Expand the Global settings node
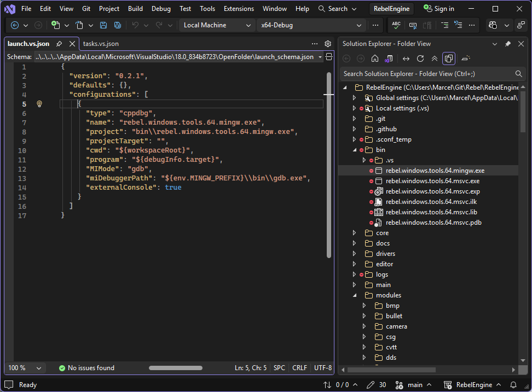The height and width of the screenshot is (392, 532). (354, 97)
